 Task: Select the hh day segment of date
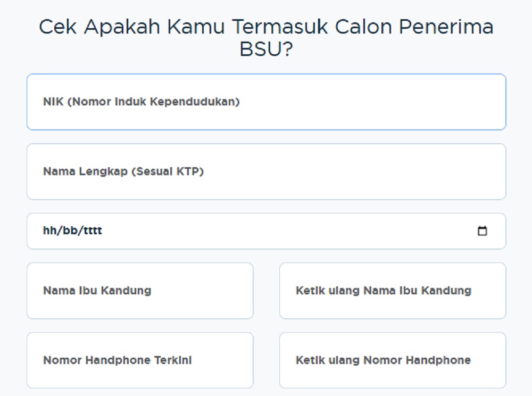click(49, 230)
